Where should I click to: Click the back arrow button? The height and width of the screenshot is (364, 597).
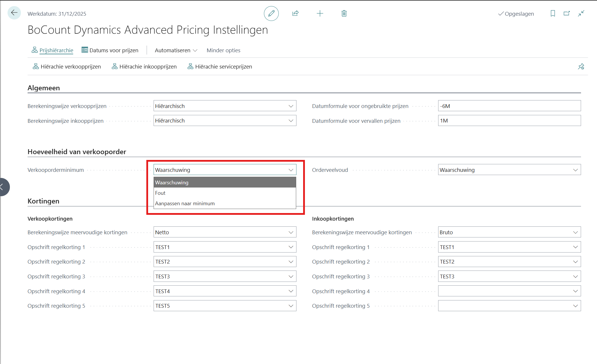14,13
